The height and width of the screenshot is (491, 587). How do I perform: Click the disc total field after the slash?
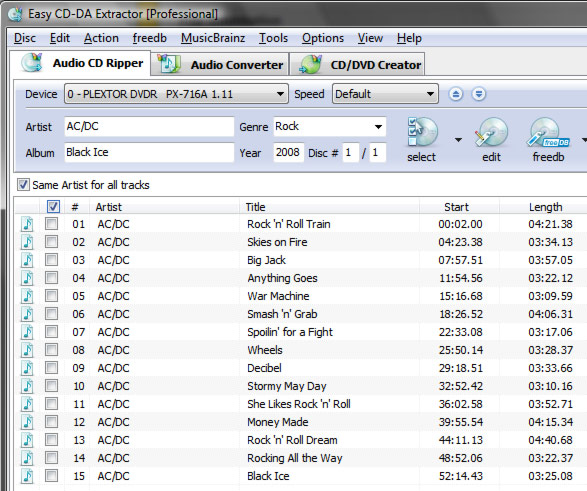click(377, 152)
